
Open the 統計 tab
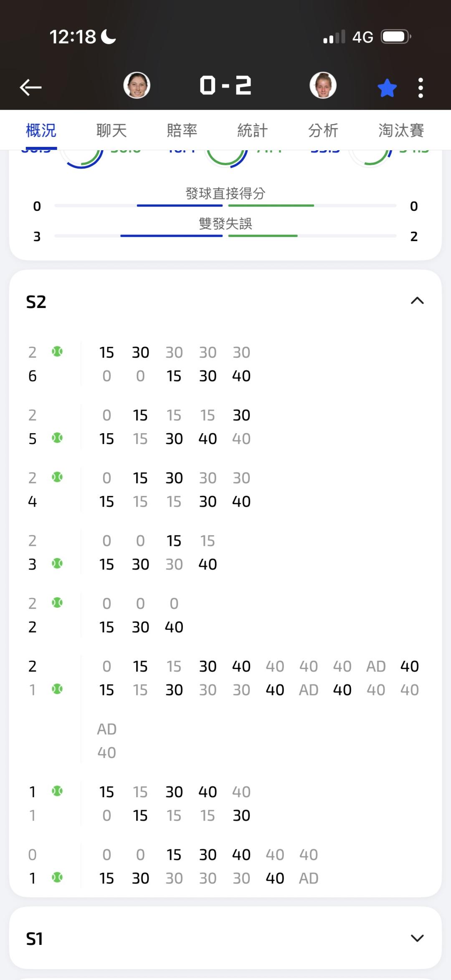(253, 130)
